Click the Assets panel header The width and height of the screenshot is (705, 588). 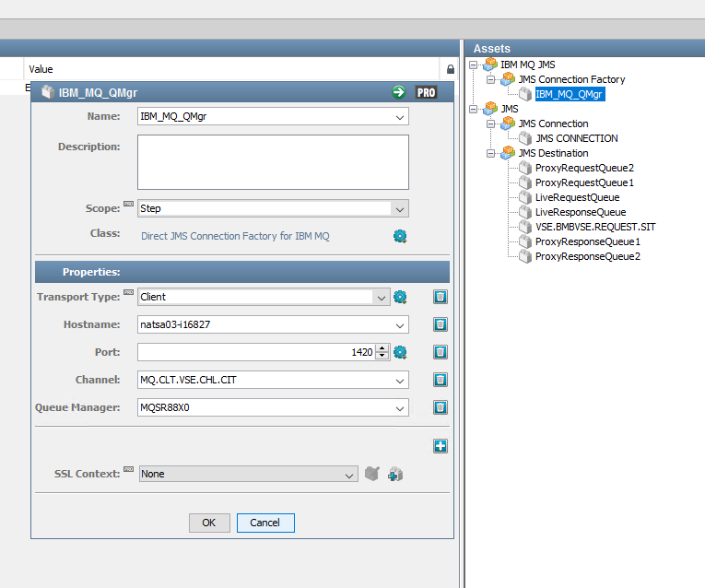pos(584,49)
